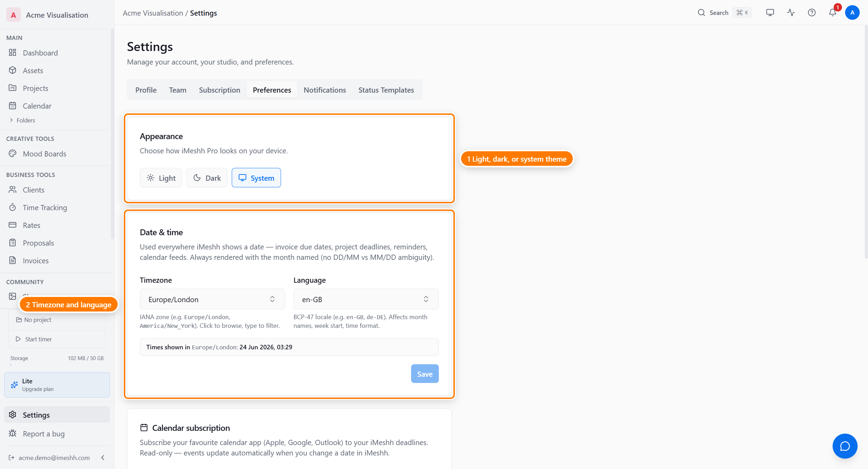Viewport: 868px width, 469px height.
Task: Click the Acme Visualisation workspace name
Action: tap(57, 15)
